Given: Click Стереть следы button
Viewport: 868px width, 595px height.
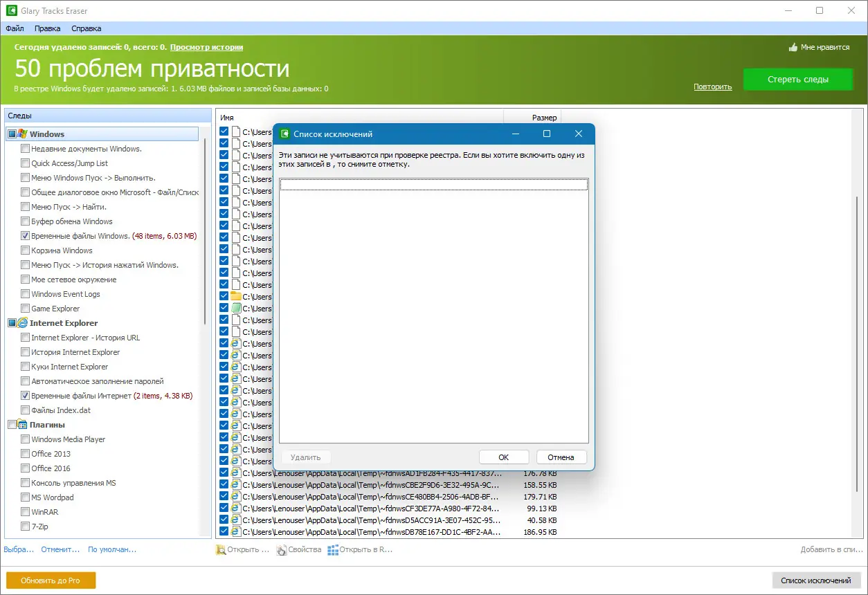Looking at the screenshot, I should (798, 80).
